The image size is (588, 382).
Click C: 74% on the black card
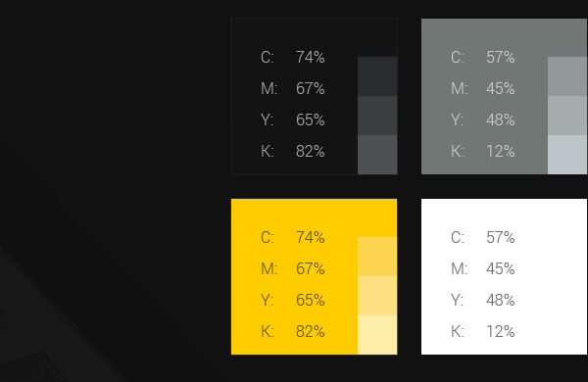point(293,58)
